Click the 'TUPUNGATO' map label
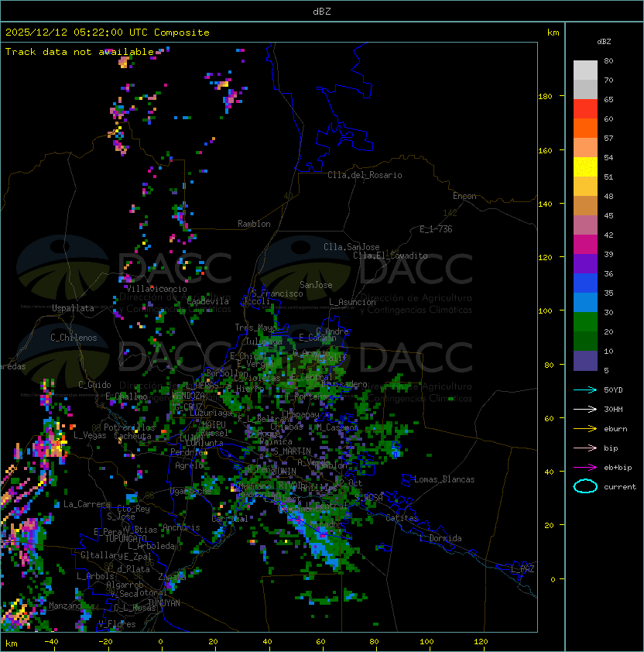Image resolution: width=644 pixels, height=652 pixels. click(126, 539)
